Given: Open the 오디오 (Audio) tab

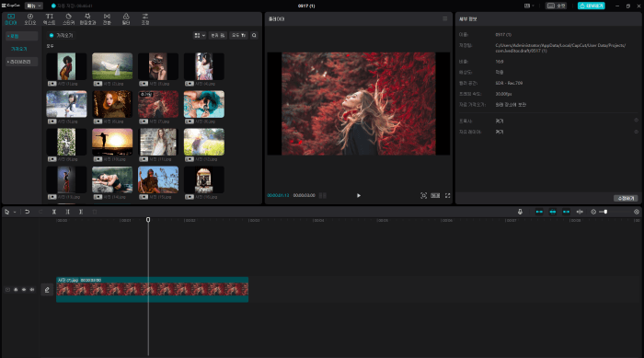Looking at the screenshot, I should coord(30,19).
